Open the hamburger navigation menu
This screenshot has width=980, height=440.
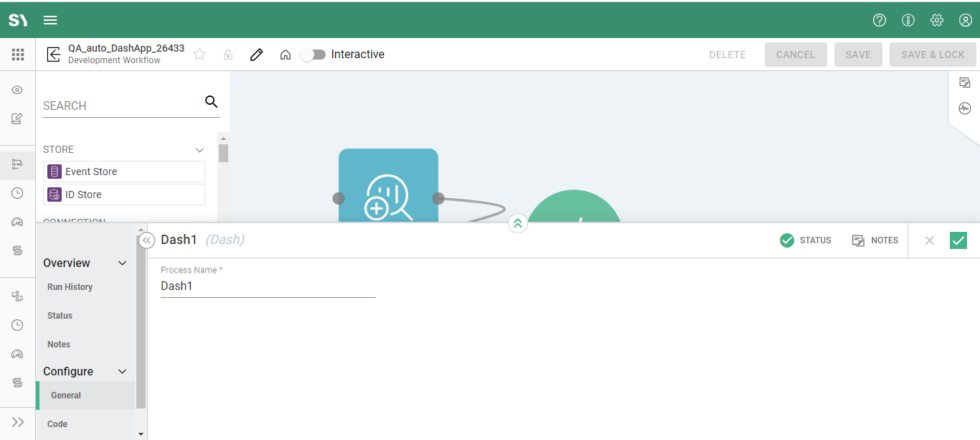(50, 20)
